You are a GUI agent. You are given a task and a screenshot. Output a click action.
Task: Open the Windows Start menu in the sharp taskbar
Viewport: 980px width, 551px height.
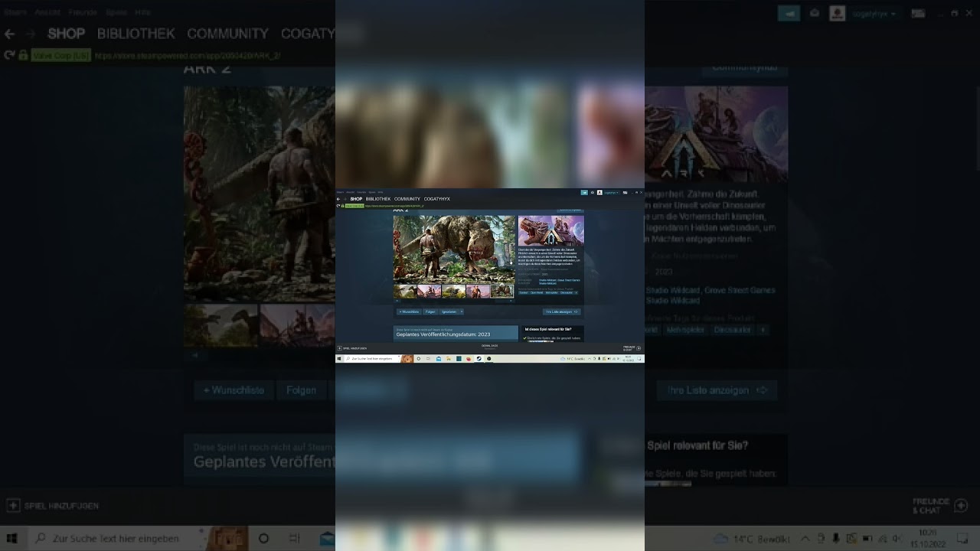339,359
